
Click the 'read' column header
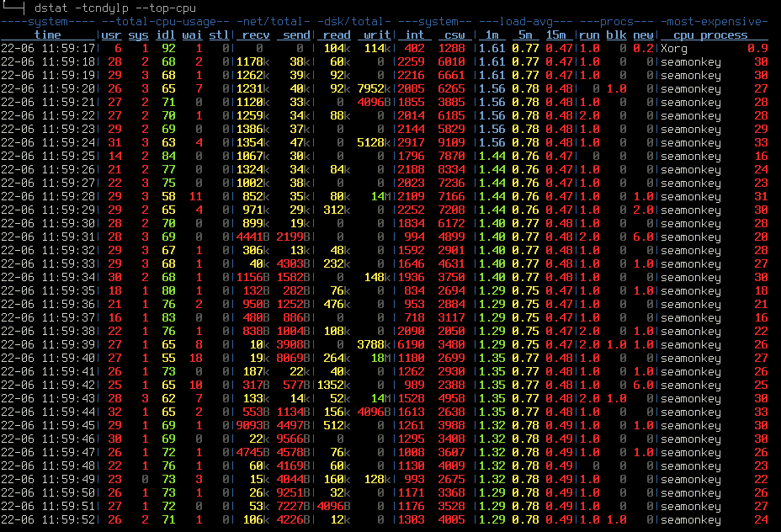(x=337, y=35)
